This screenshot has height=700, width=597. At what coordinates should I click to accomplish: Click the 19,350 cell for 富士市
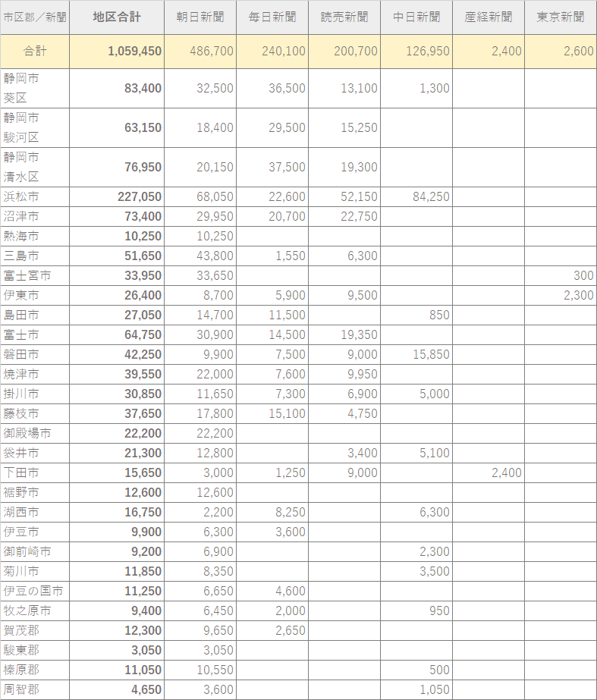click(x=344, y=334)
